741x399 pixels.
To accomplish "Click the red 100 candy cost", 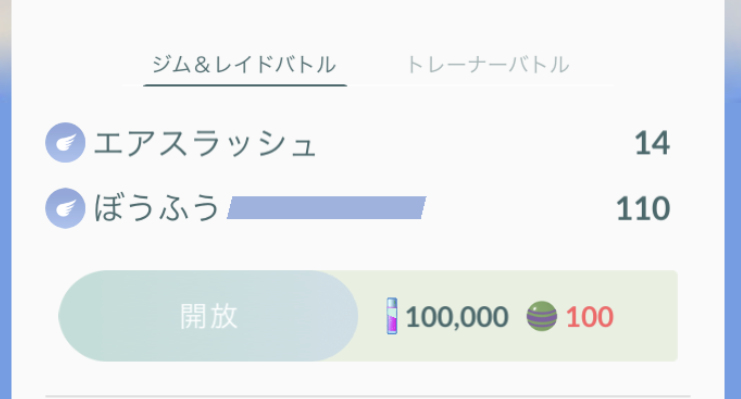I will click(589, 316).
